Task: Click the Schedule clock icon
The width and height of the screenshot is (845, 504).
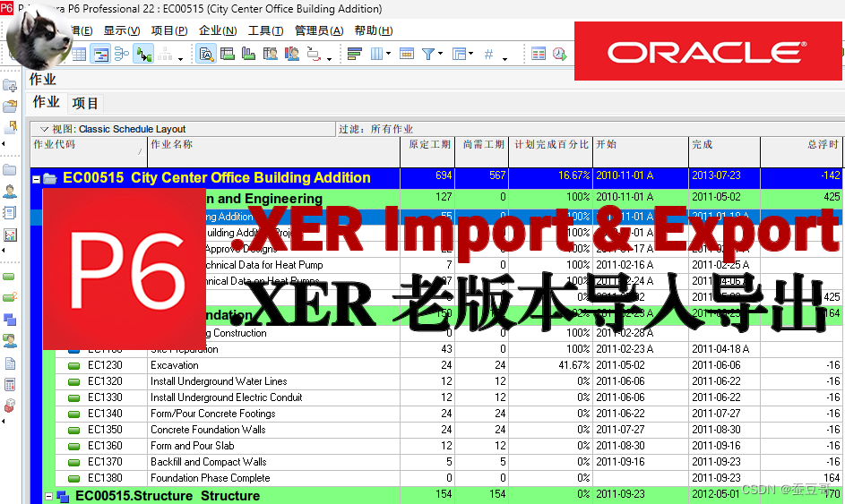Action: tap(560, 54)
